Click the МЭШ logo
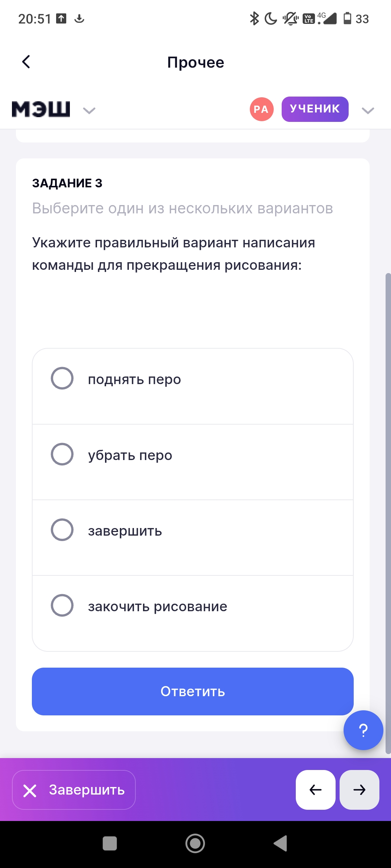391x868 pixels. 41,109
